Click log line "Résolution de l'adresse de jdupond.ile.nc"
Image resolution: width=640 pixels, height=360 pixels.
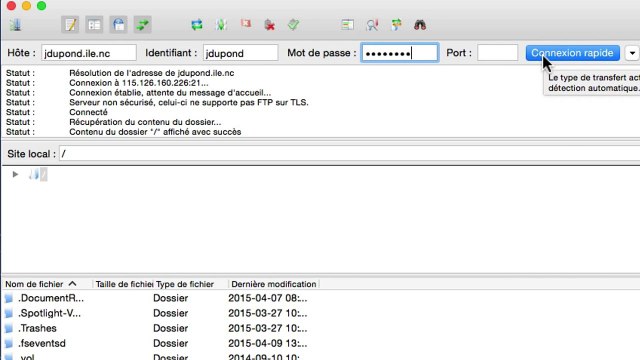tap(151, 73)
